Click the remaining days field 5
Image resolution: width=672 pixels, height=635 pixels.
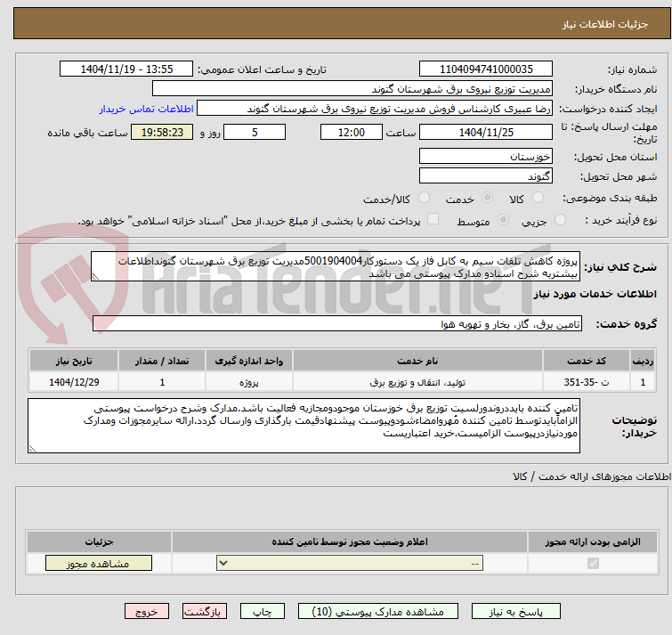coord(255,132)
